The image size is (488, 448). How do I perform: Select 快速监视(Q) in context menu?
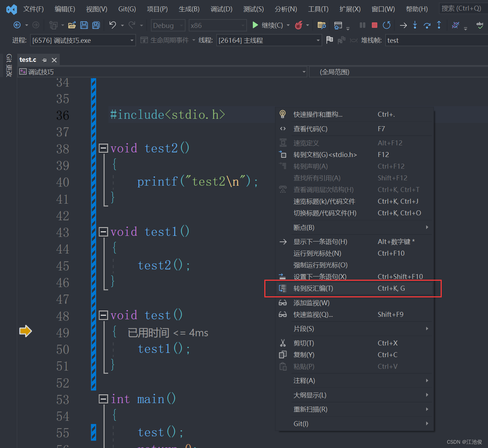pos(355,315)
